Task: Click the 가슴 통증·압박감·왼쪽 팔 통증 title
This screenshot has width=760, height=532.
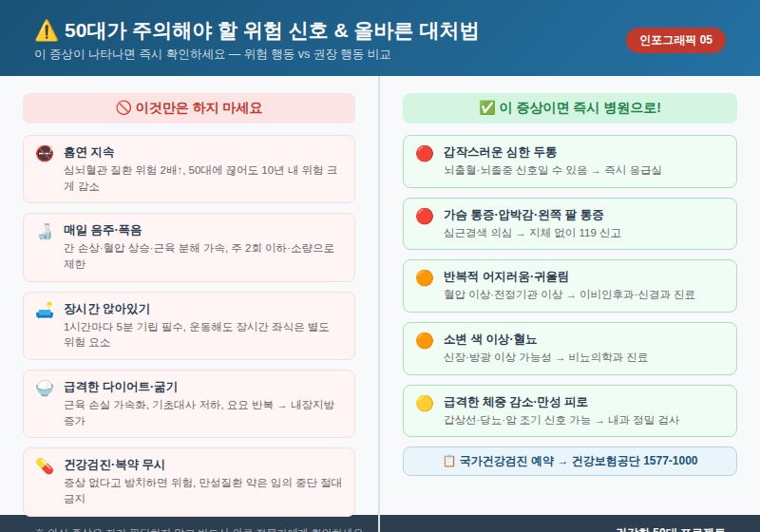Action: [523, 215]
